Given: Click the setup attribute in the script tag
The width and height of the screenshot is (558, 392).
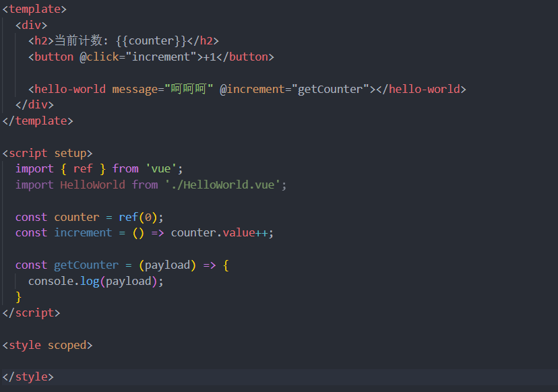Looking at the screenshot, I should [x=70, y=154].
